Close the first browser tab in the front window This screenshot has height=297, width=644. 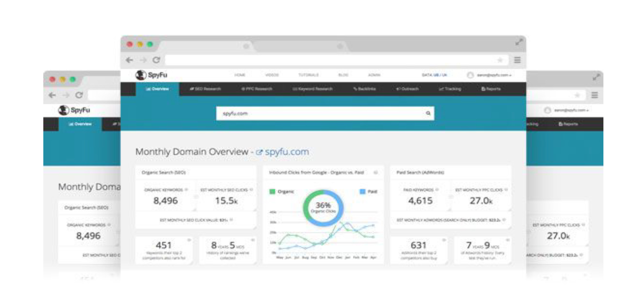pos(246,46)
